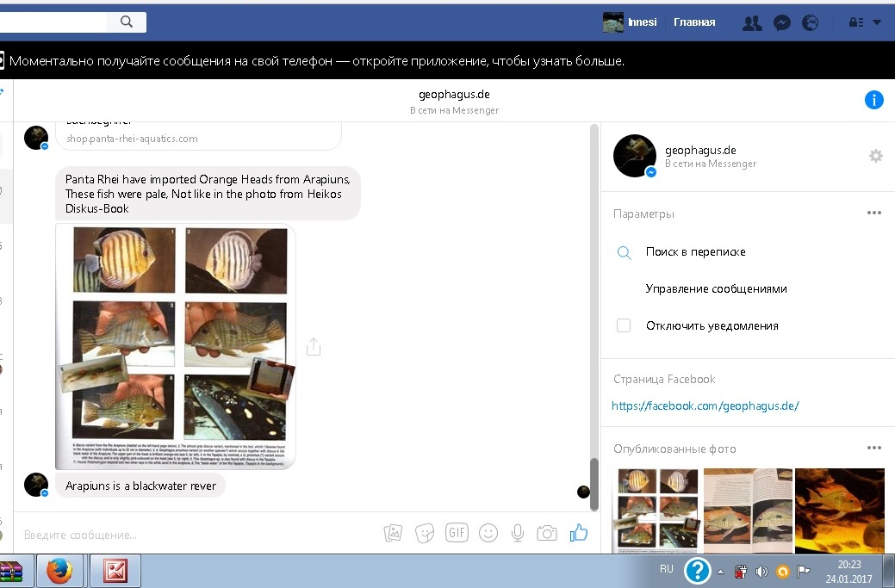Image resolution: width=895 pixels, height=588 pixels.
Task: Open the GIF picker
Action: click(457, 533)
